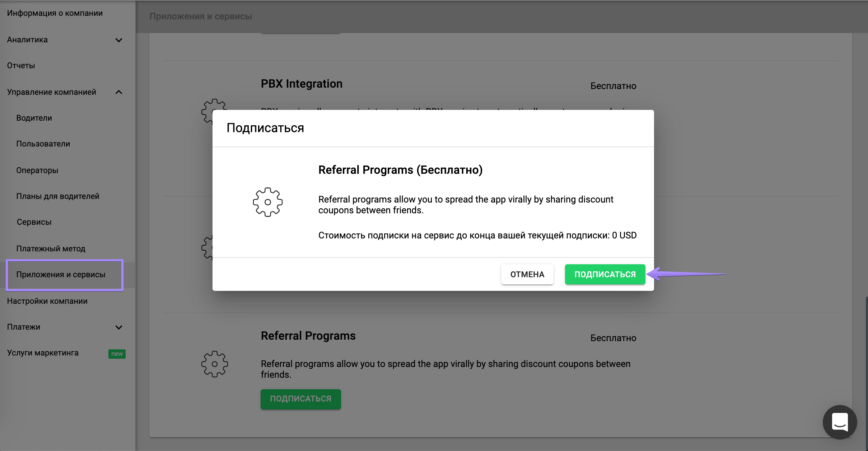
Task: Open the Водители submenu item
Action: pos(34,118)
